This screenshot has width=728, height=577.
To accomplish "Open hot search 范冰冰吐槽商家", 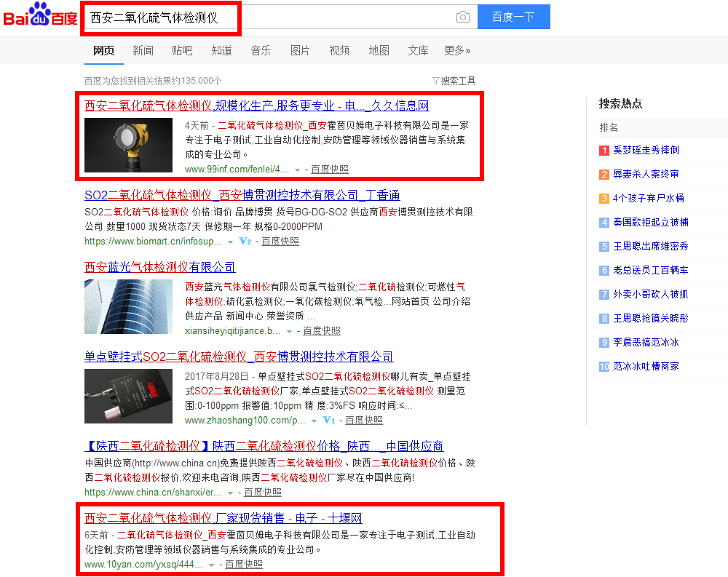I will [x=646, y=366].
